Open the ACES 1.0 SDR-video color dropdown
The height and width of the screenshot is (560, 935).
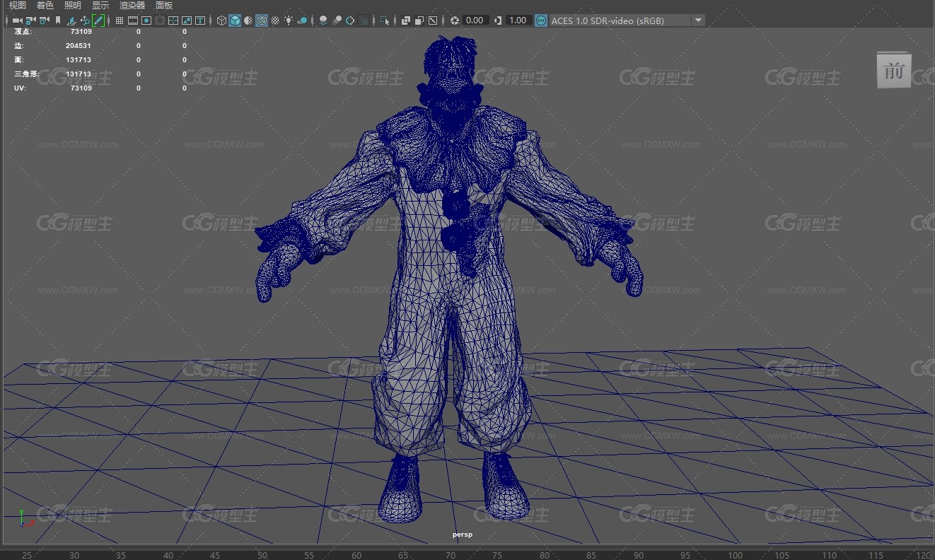click(627, 21)
